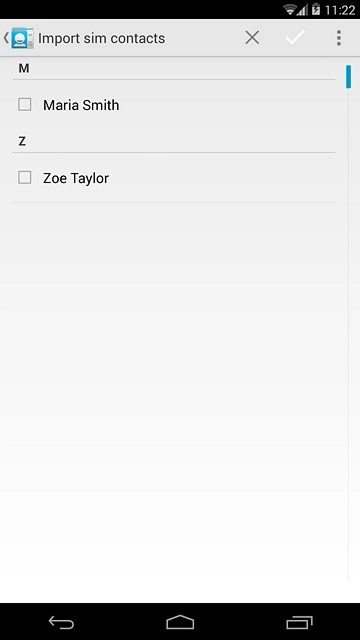Go back using the header chevron

[x=6, y=38]
